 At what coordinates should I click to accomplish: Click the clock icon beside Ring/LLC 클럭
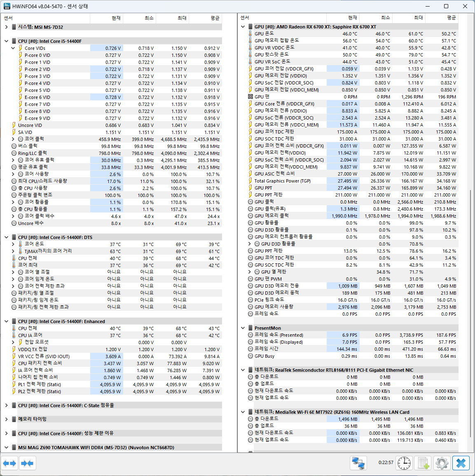click(x=14, y=153)
